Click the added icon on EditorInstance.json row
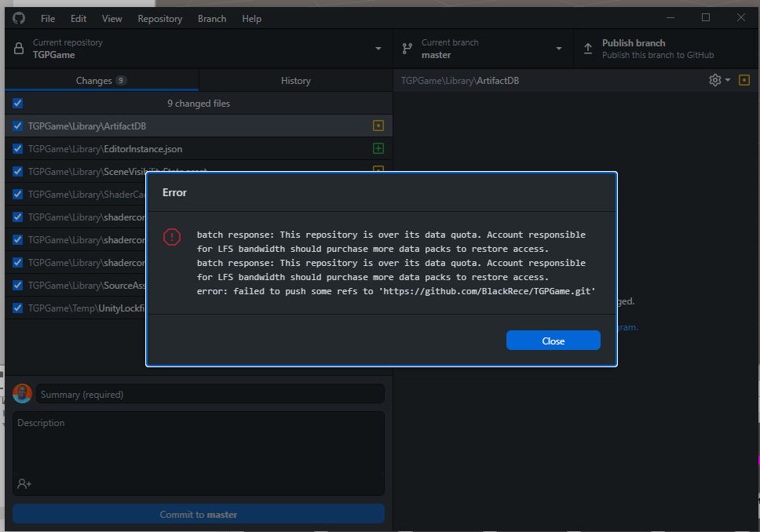This screenshot has width=760, height=532. pos(378,148)
